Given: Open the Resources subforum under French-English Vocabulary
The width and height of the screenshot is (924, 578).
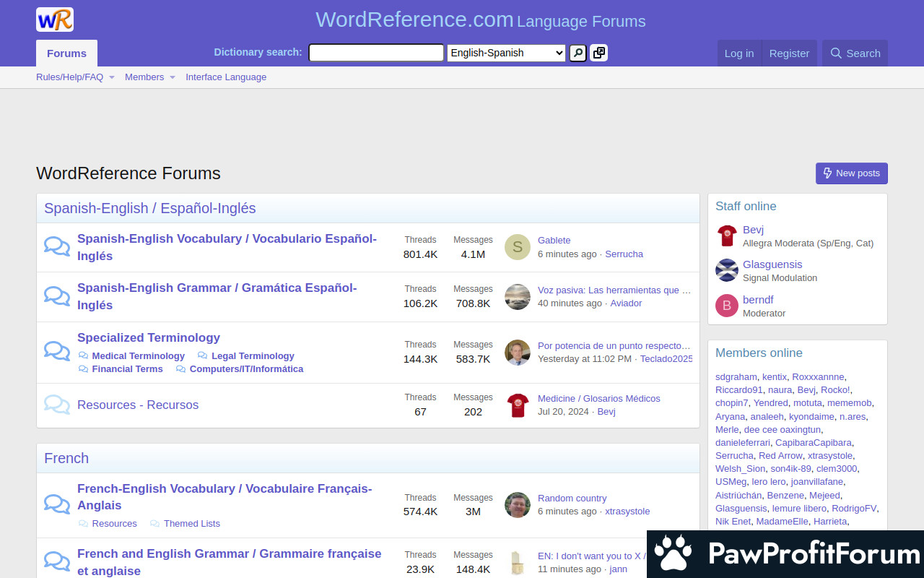Looking at the screenshot, I should point(115,523).
